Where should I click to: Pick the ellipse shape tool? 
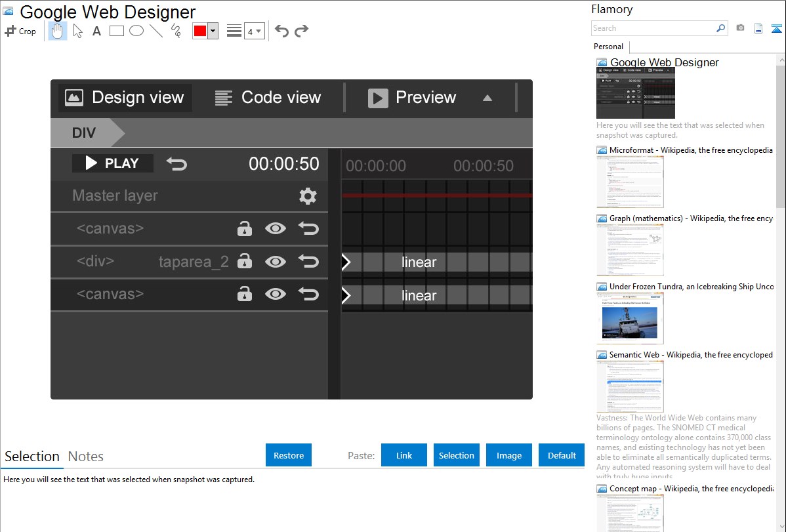coord(136,31)
